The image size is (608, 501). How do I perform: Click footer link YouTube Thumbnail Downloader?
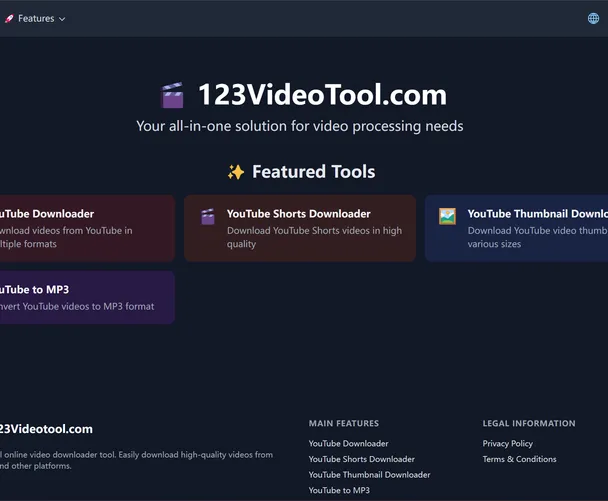click(x=369, y=475)
